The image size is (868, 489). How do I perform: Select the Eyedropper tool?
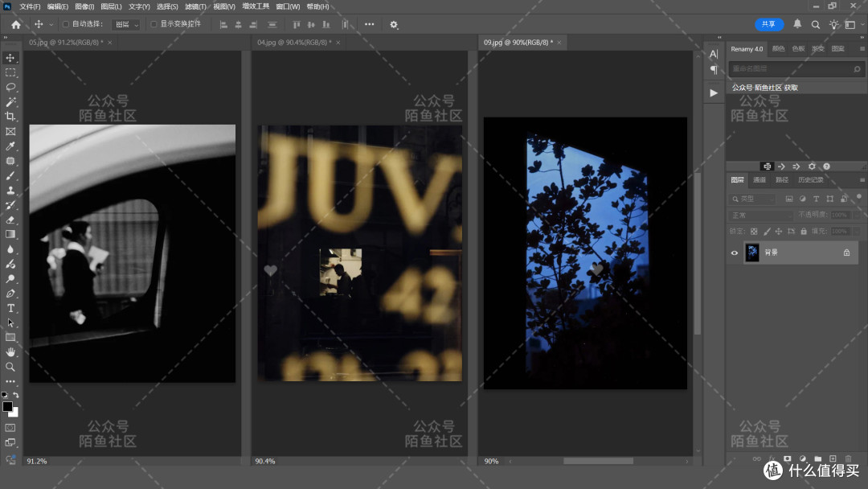click(10, 146)
